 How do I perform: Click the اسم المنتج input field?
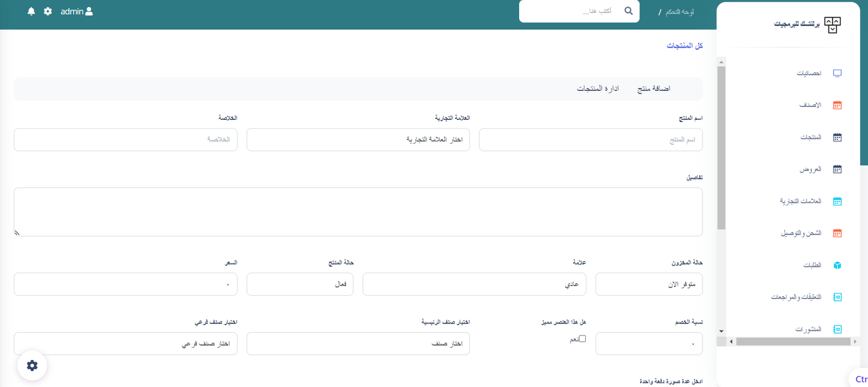coord(590,139)
